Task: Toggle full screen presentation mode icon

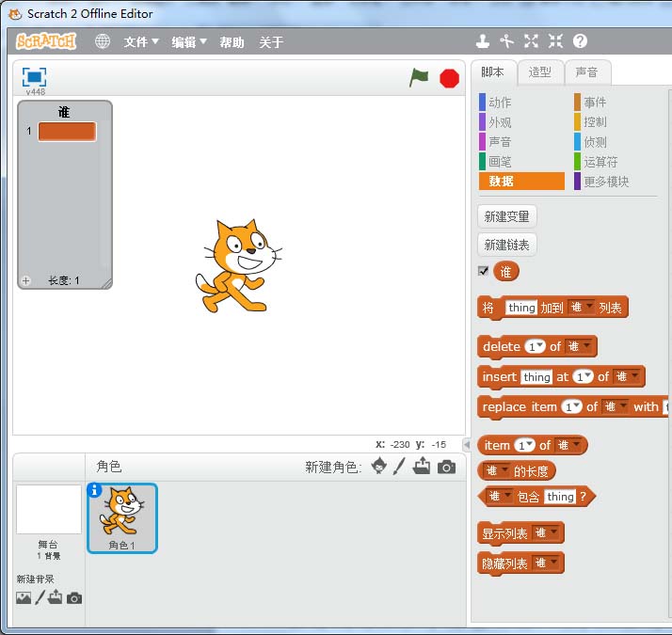Action: [x=35, y=77]
